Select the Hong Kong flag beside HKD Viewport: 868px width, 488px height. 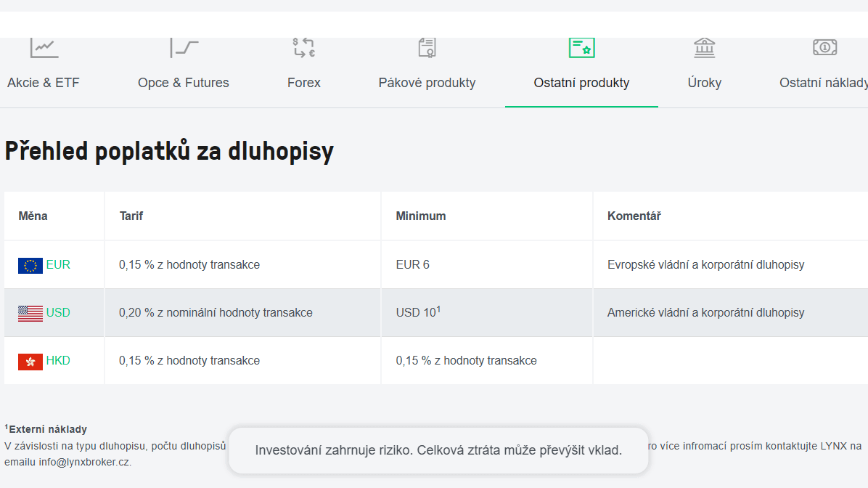coord(28,360)
